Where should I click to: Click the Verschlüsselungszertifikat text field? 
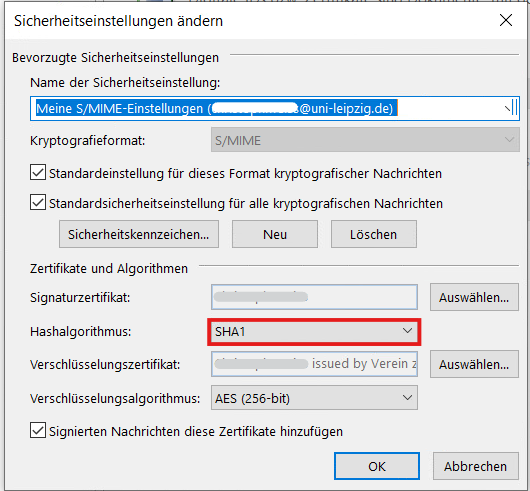tap(314, 364)
